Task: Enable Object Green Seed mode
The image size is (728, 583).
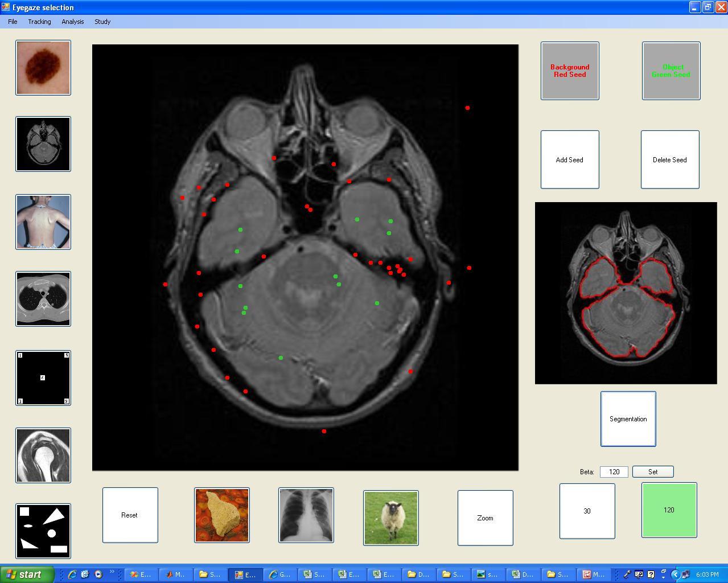Action: point(671,71)
